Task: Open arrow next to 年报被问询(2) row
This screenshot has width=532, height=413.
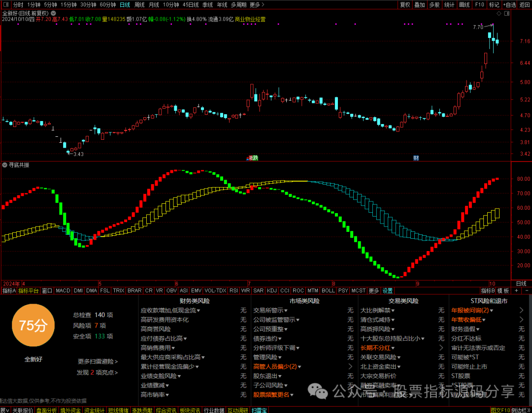Action: coord(522,310)
